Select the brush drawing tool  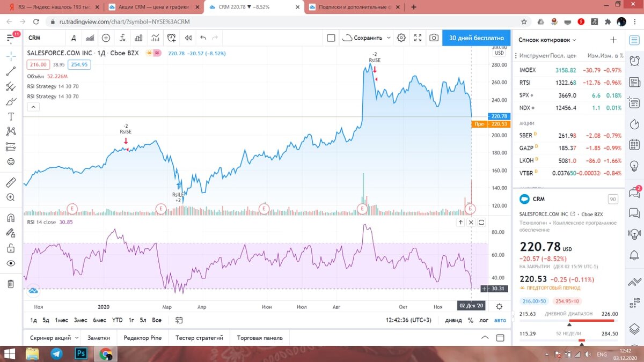pyautogui.click(x=11, y=101)
